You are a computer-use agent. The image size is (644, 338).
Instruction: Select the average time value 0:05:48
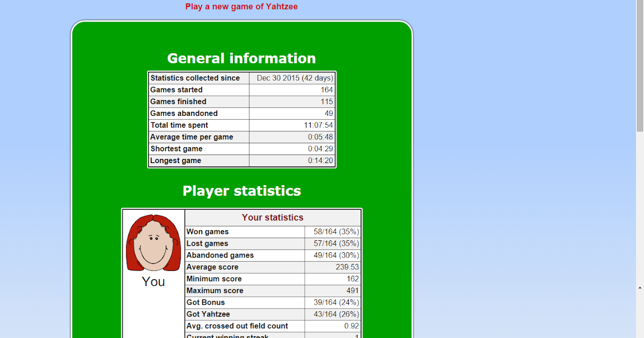click(x=320, y=137)
